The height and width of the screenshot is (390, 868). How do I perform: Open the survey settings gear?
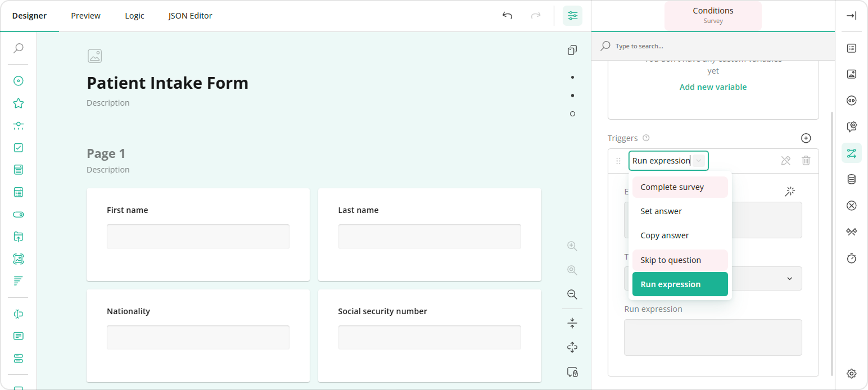point(851,373)
